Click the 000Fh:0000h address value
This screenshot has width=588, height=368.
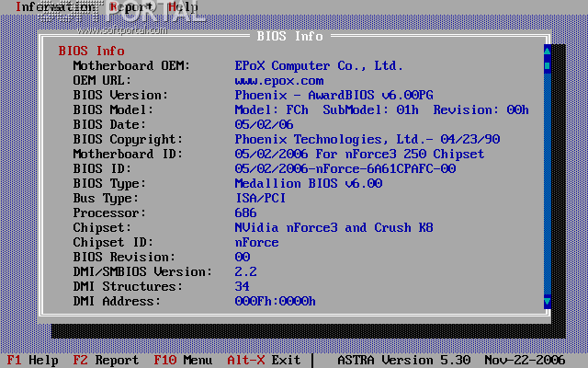tap(276, 301)
